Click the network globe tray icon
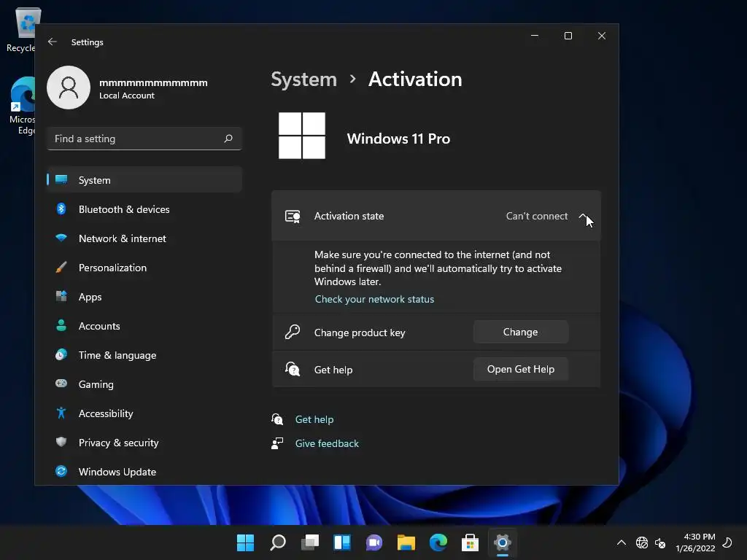This screenshot has height=560, width=747. (642, 542)
